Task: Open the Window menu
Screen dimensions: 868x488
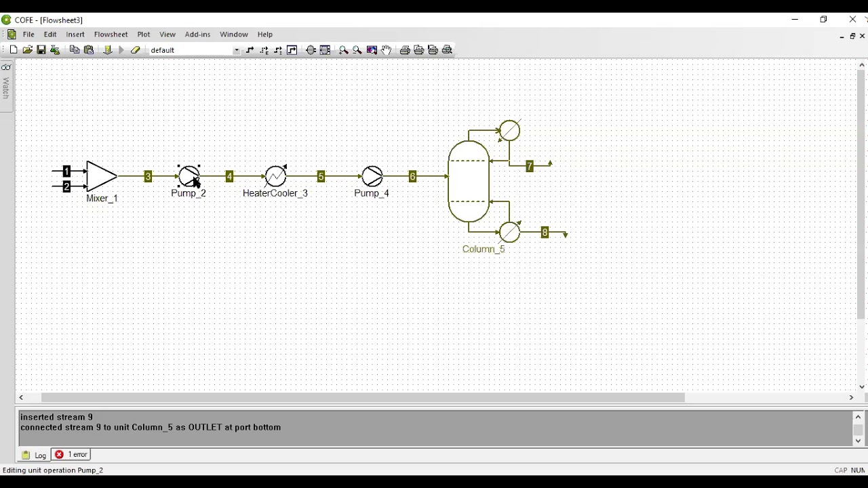Action: 234,35
